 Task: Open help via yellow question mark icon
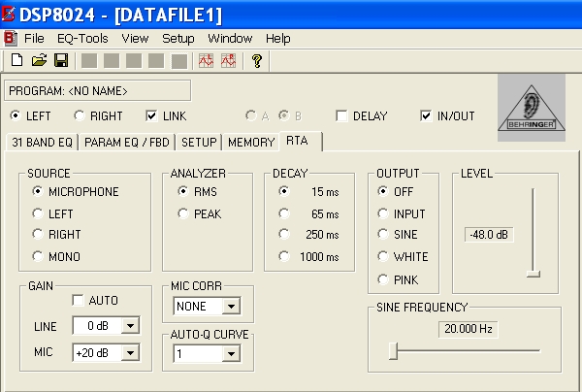pyautogui.click(x=256, y=60)
